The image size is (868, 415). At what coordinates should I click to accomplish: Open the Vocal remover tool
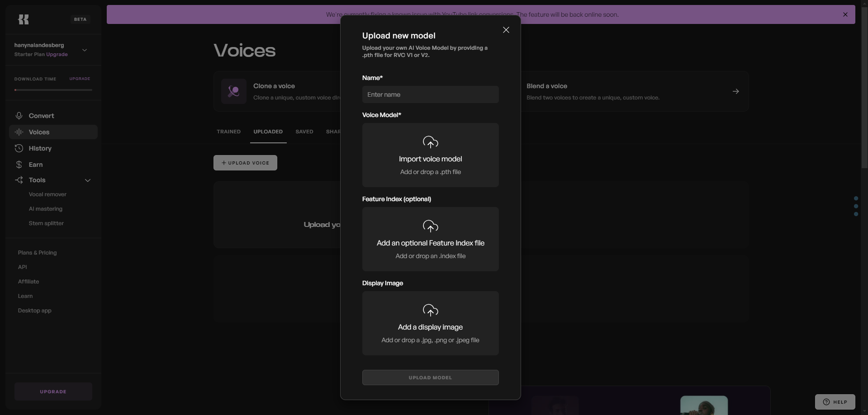tap(47, 194)
